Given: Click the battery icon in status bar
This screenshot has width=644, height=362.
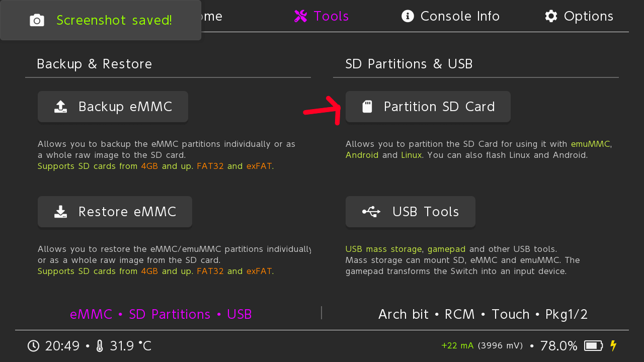Looking at the screenshot, I should click(x=593, y=346).
